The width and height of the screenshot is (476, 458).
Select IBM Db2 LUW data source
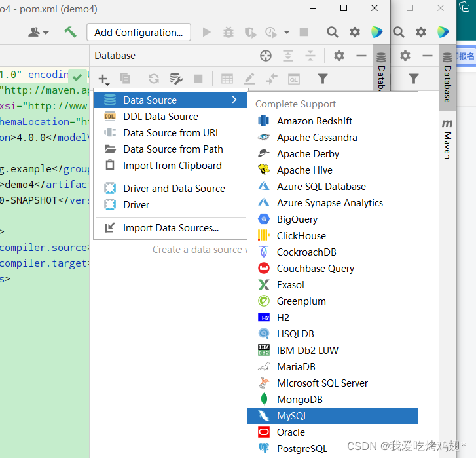click(333, 351)
